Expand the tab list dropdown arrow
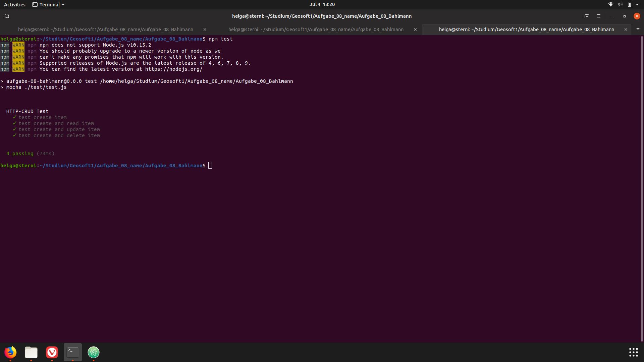 [638, 29]
